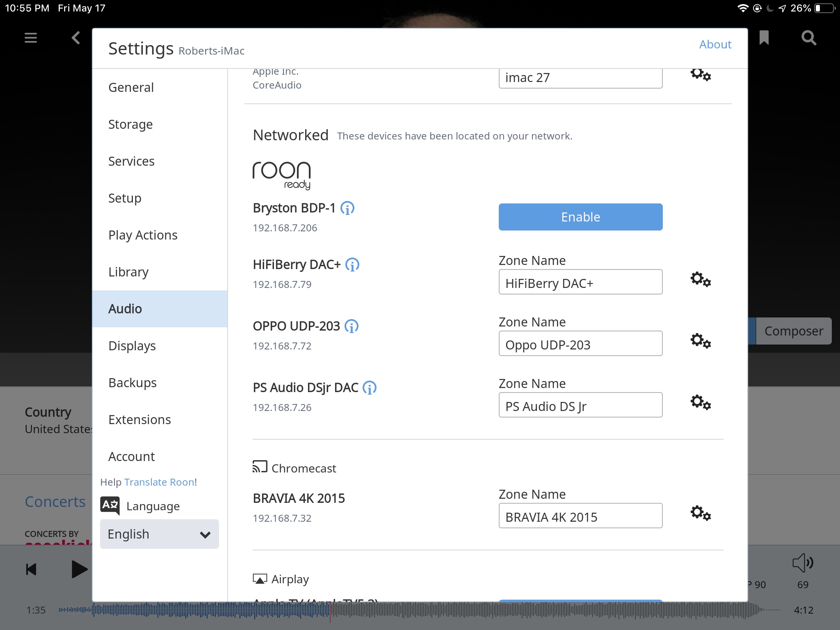Viewport: 840px width, 630px height.
Task: Go back with the left arrow
Action: 76,38
